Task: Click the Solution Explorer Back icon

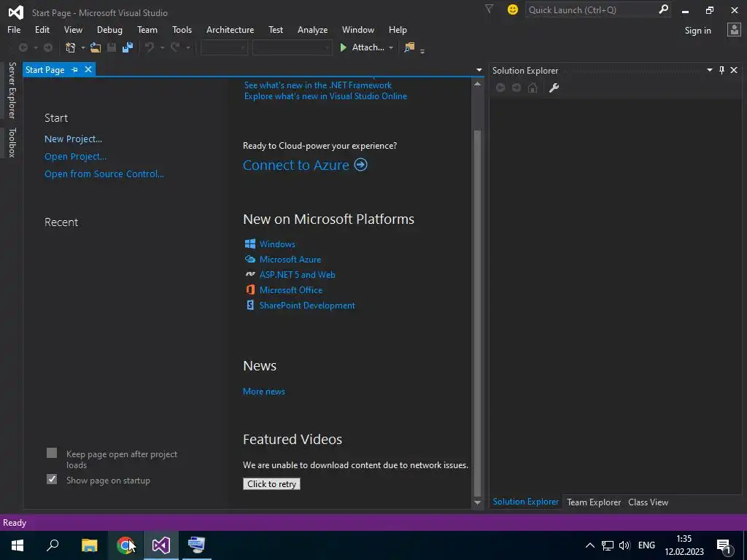Action: [x=500, y=87]
